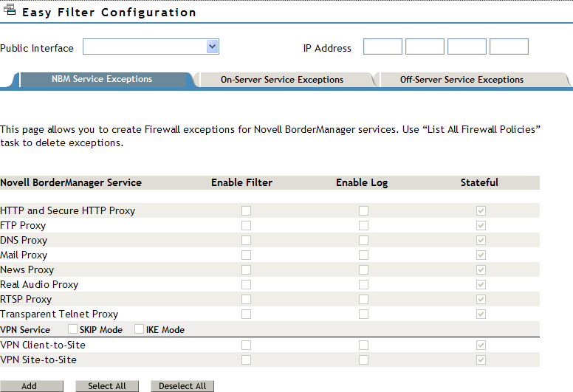This screenshot has height=392, width=573.
Task: Enable Filter for News Proxy
Action: tap(247, 269)
